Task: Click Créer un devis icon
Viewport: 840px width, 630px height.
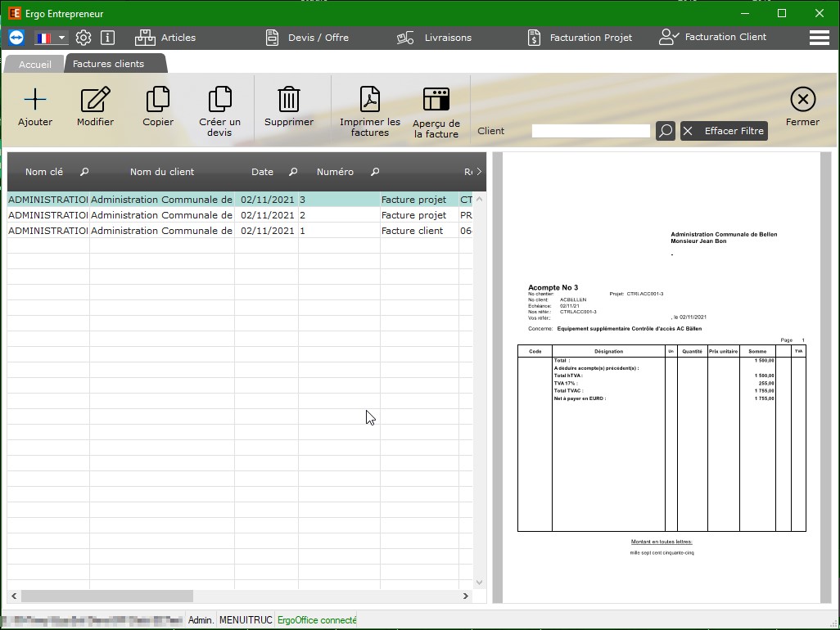Action: pos(219,100)
